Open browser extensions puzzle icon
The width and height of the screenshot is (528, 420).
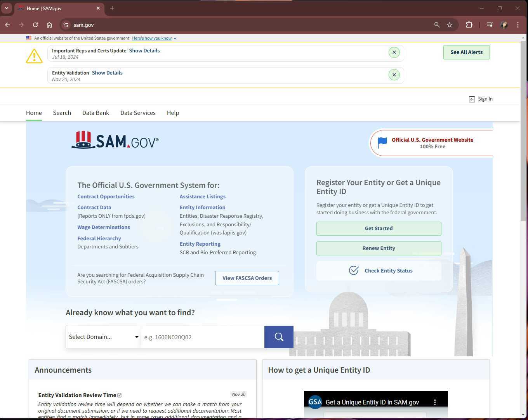click(x=469, y=24)
